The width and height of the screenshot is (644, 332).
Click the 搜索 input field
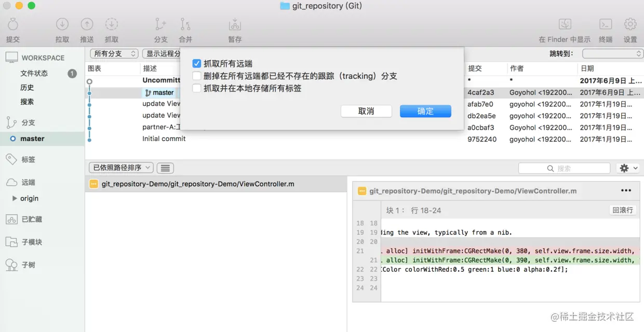click(564, 168)
